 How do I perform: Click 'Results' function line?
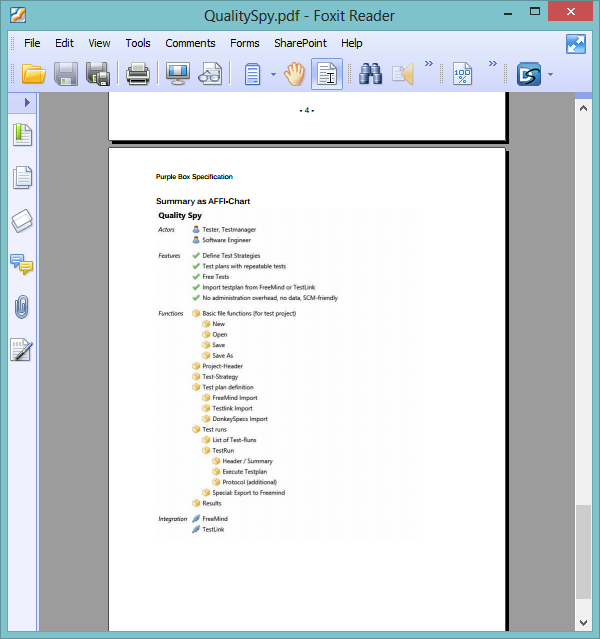point(212,503)
